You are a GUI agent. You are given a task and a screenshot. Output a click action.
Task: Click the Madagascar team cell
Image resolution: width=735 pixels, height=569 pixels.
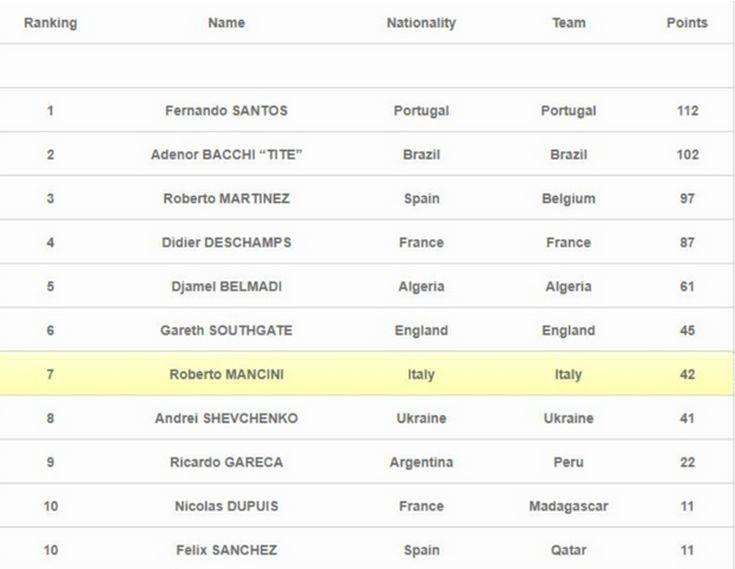click(569, 506)
